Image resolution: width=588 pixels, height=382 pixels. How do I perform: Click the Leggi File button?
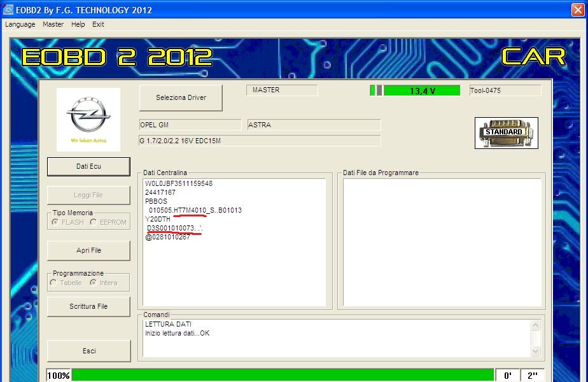(88, 195)
